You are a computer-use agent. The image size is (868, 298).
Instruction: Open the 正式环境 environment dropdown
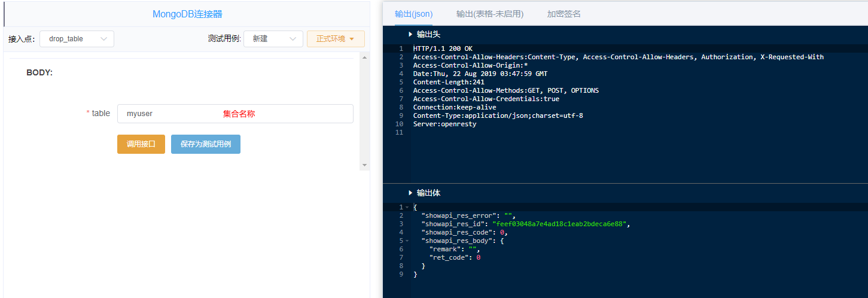[336, 39]
